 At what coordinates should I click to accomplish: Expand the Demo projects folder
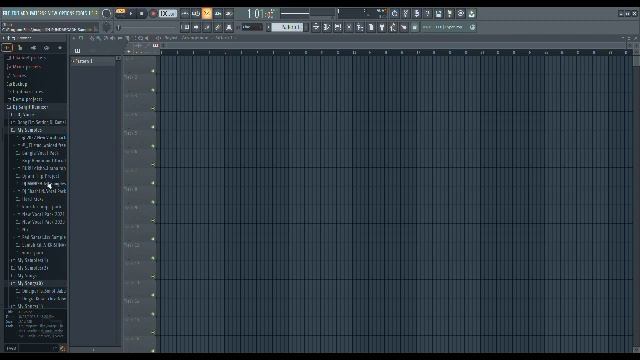point(26,99)
